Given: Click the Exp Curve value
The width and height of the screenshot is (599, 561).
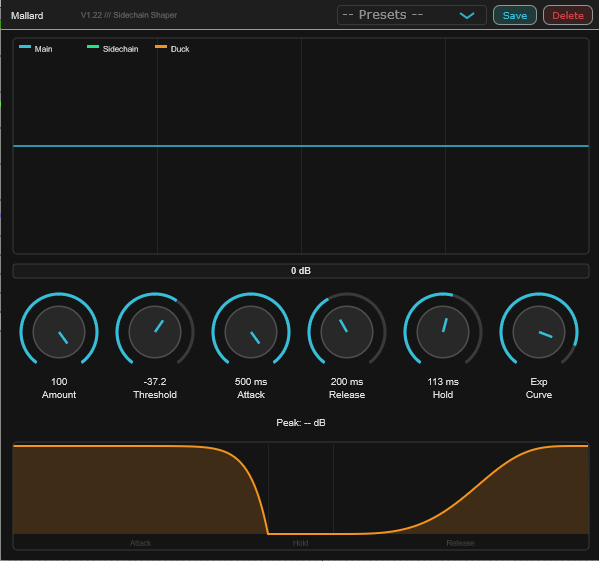Looking at the screenshot, I should 539,382.
